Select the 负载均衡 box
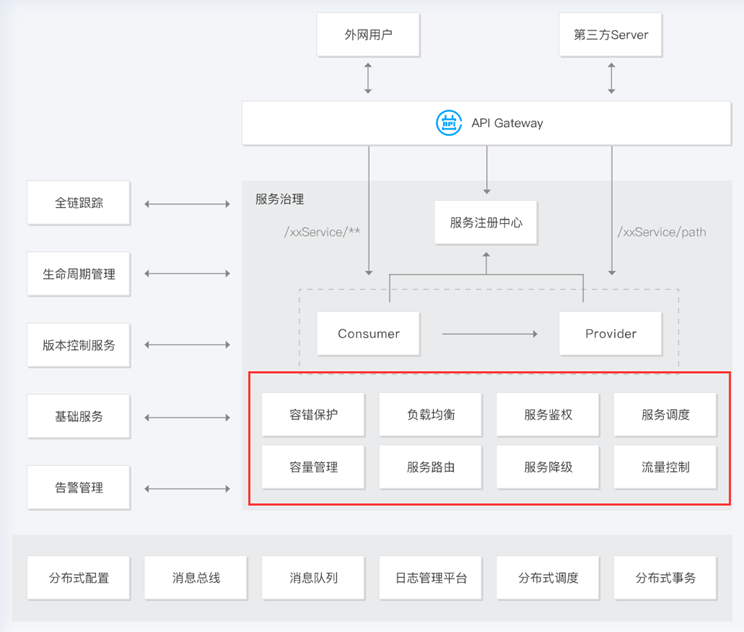The image size is (744, 632). coord(430,415)
